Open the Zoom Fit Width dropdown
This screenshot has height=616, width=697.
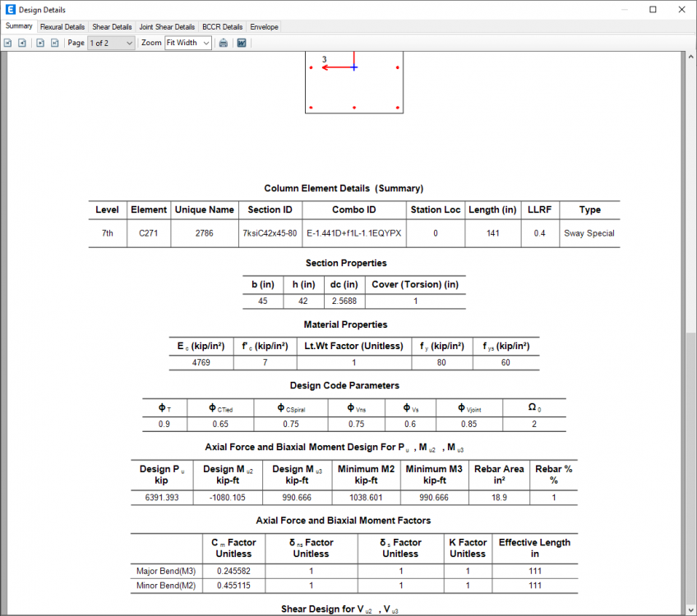click(188, 43)
